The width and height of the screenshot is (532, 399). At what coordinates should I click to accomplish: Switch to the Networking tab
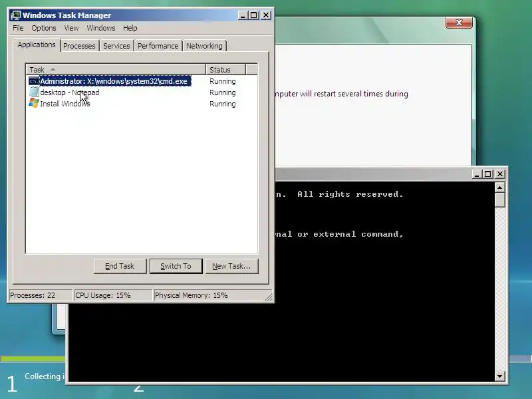point(204,46)
